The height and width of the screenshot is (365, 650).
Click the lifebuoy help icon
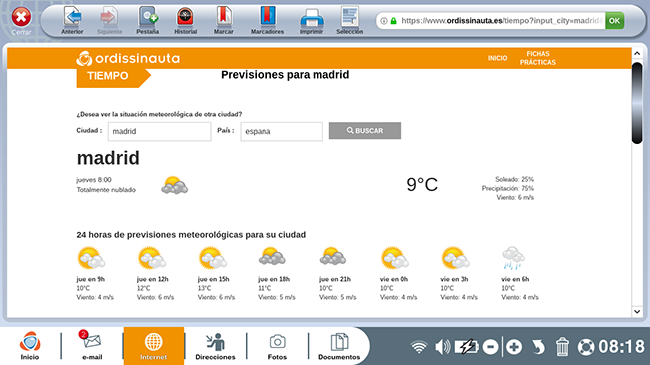click(586, 347)
